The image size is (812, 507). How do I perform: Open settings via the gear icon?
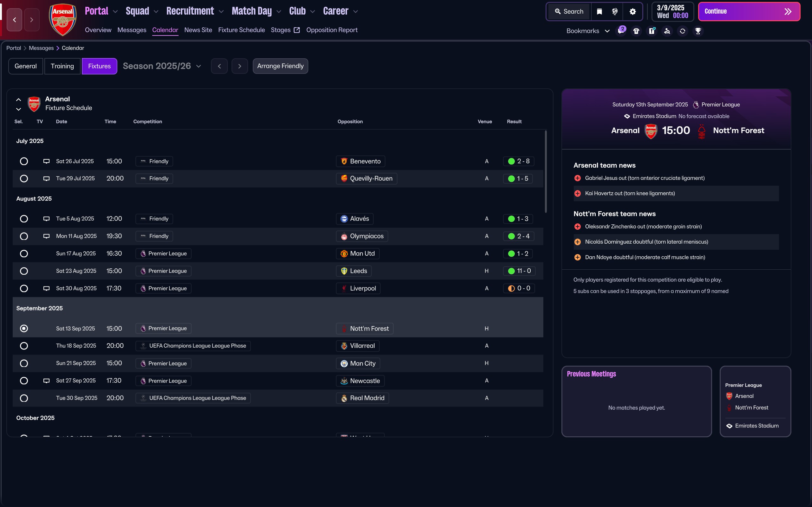[632, 11]
